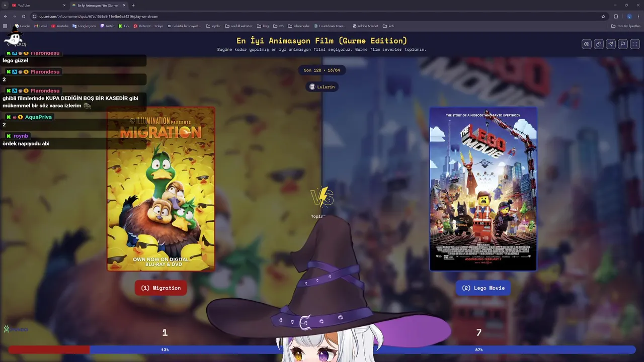Click the Migration vote count '1'
Screen dimensions: 644x362
pos(165,332)
